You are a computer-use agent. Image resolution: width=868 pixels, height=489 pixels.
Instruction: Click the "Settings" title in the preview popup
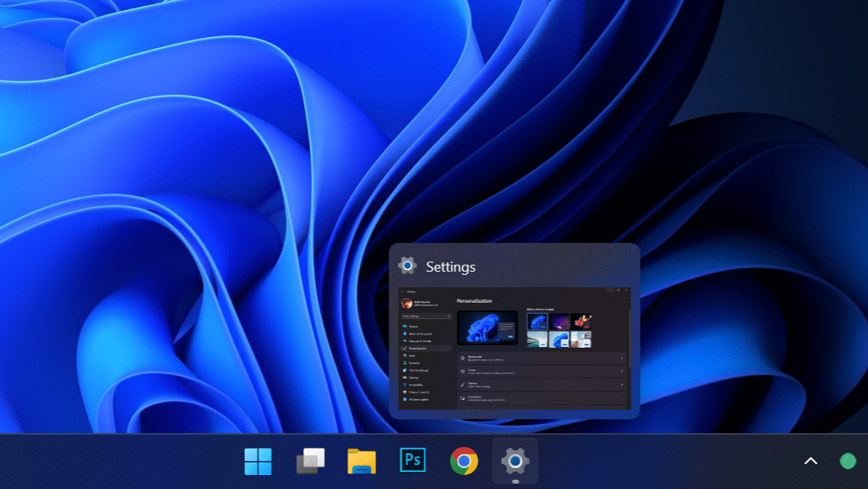(x=451, y=267)
